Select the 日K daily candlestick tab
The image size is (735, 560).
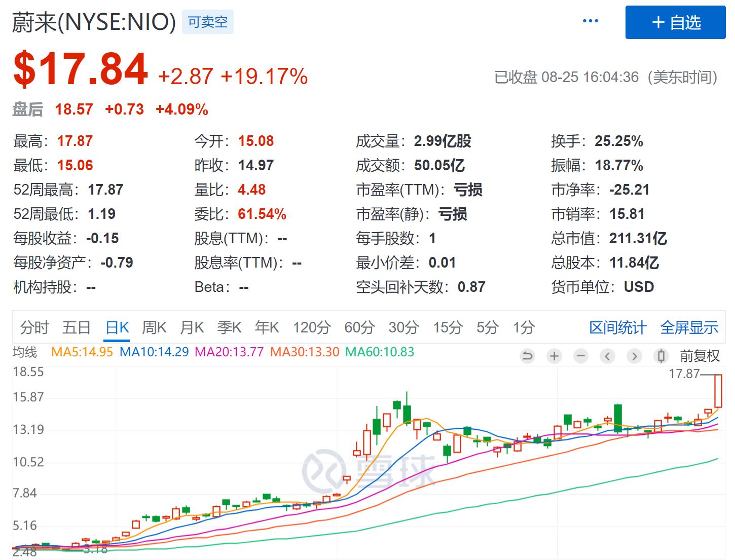(118, 327)
